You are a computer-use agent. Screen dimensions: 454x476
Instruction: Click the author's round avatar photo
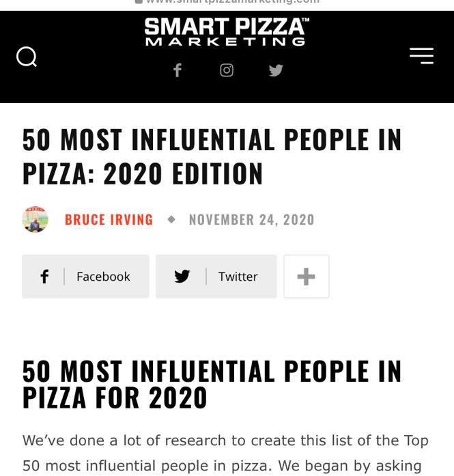pyautogui.click(x=36, y=220)
